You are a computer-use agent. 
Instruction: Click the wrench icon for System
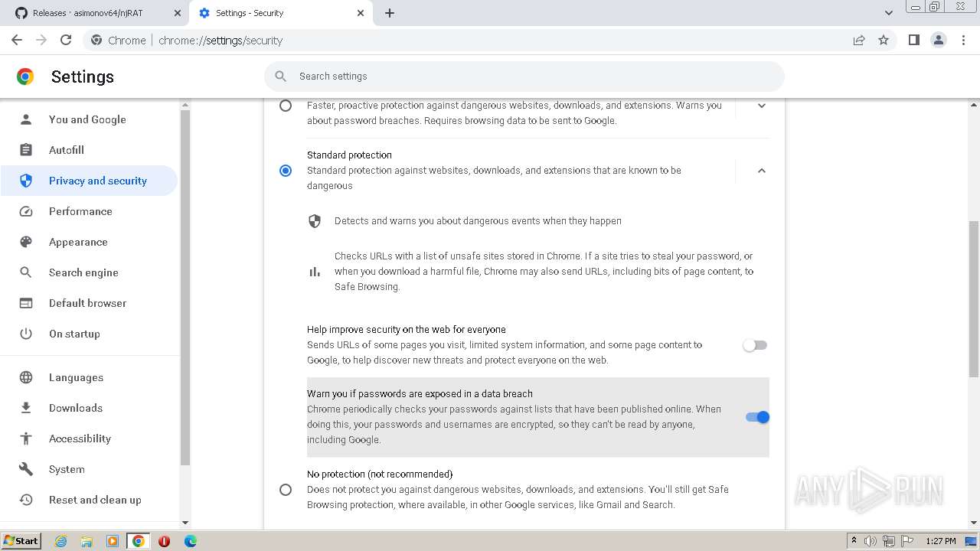(26, 469)
